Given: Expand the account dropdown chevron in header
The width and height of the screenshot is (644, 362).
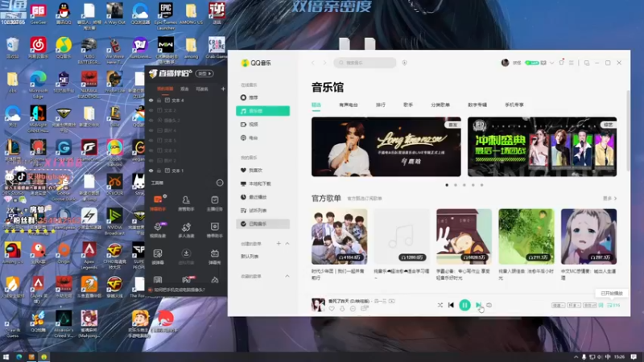Looking at the screenshot, I should 551,63.
